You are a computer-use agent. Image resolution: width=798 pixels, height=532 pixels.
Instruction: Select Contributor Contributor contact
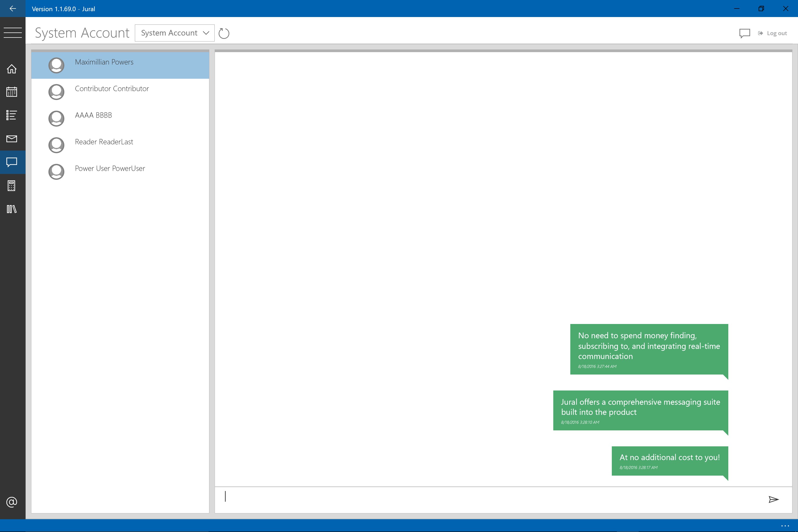[x=112, y=89]
